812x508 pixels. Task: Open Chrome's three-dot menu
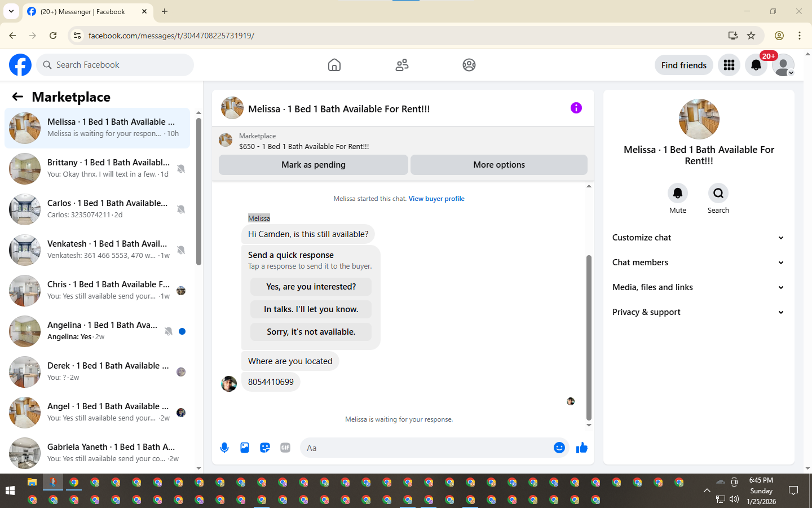[800, 36]
